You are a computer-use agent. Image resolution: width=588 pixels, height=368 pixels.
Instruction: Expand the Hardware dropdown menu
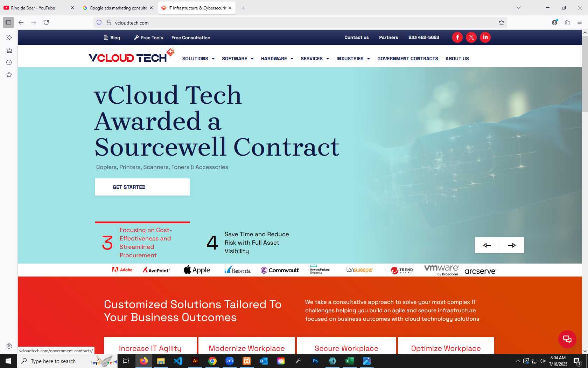277,59
